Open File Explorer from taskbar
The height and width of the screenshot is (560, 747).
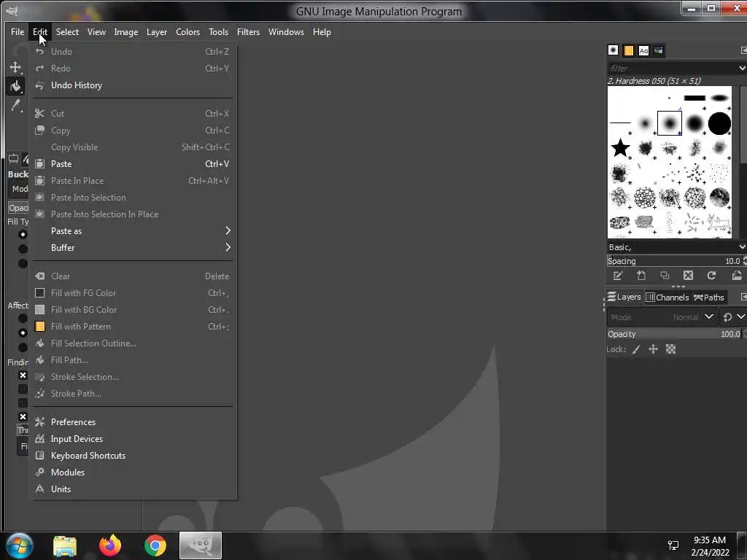(x=65, y=545)
